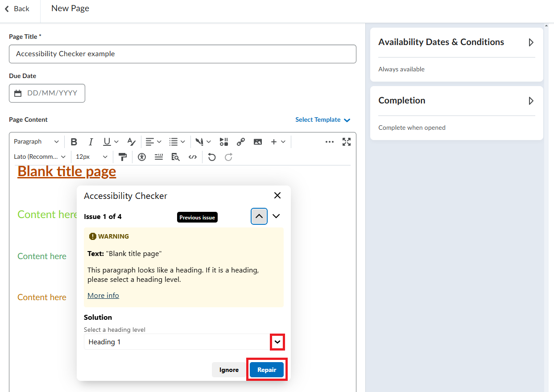Click the format painter icon
This screenshot has height=392, width=554.
click(x=123, y=157)
